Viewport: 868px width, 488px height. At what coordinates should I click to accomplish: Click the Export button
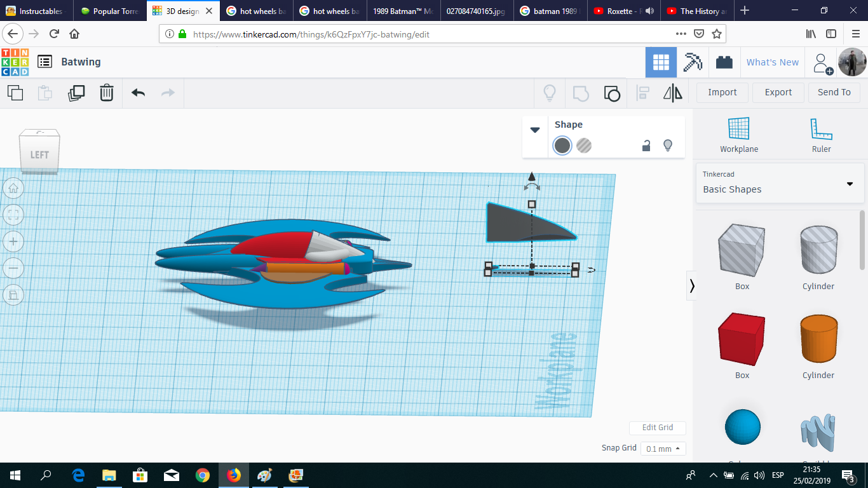tap(778, 92)
